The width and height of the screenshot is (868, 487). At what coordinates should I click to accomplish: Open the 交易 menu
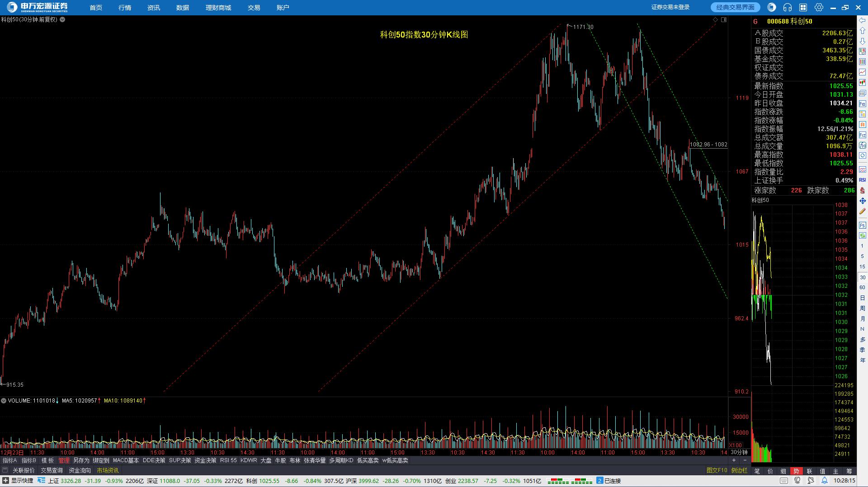(x=254, y=8)
